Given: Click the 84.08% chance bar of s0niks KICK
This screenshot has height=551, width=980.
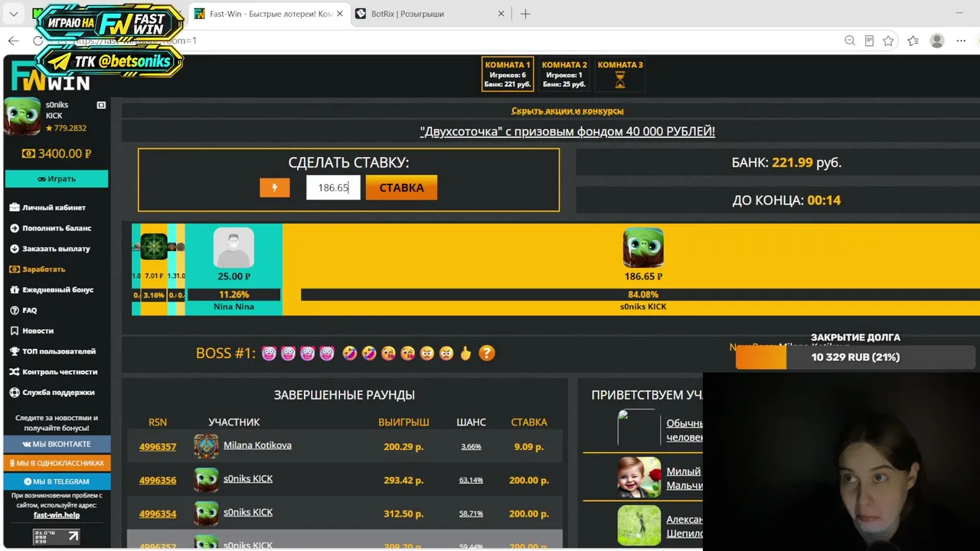Looking at the screenshot, I should coord(642,295).
